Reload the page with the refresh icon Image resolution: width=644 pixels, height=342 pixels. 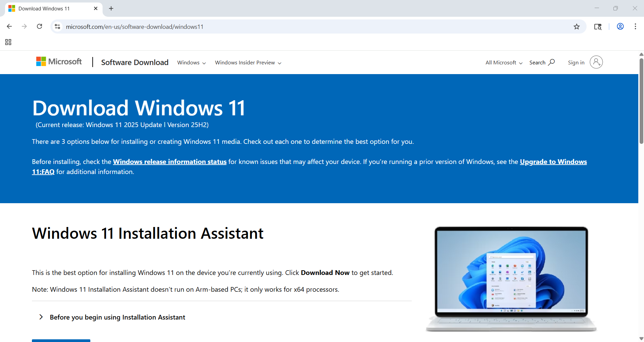pyautogui.click(x=39, y=26)
